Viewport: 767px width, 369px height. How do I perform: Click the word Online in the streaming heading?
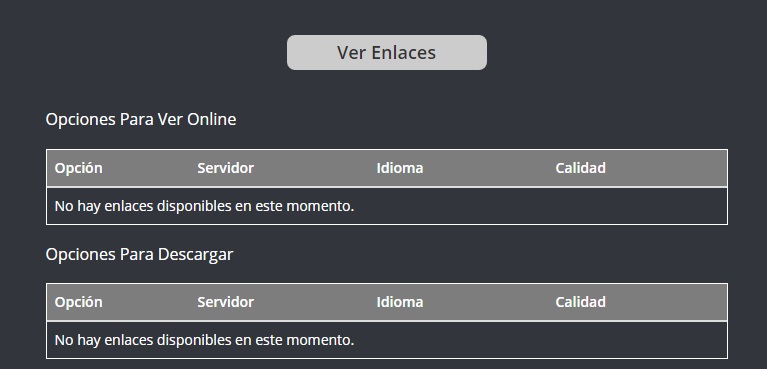211,119
